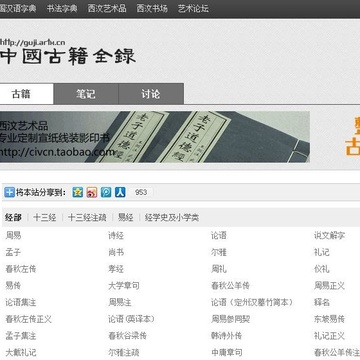Open the book 大戴礼记

(x=21, y=352)
